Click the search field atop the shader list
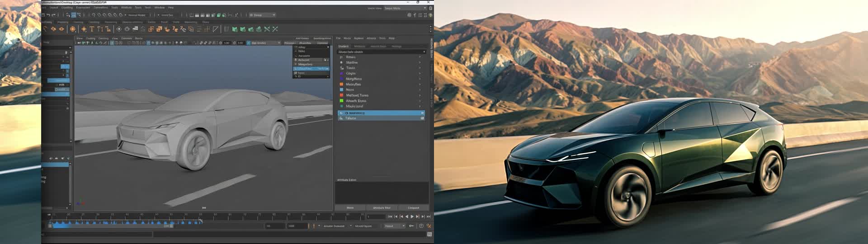This screenshot has width=868, height=244. 381,52
